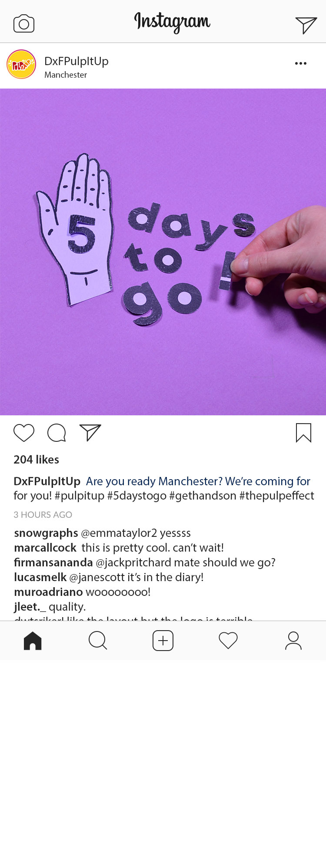326x868 pixels.
Task: Like the post with heart icon below photo
Action: click(x=24, y=433)
